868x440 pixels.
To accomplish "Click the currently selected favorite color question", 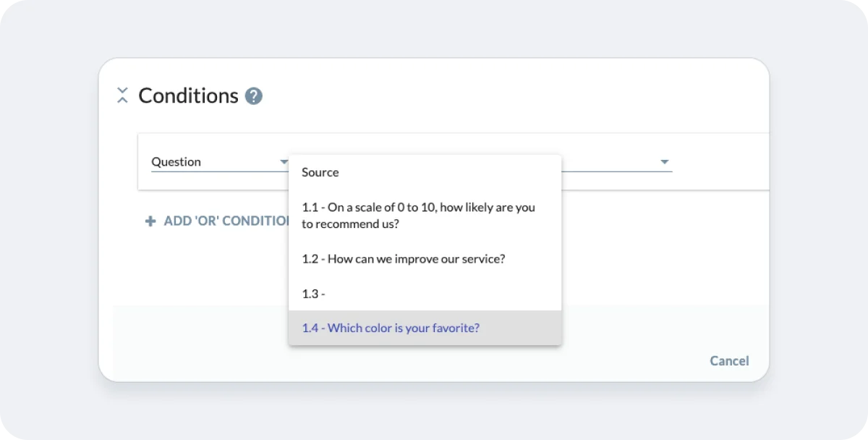I will point(390,328).
